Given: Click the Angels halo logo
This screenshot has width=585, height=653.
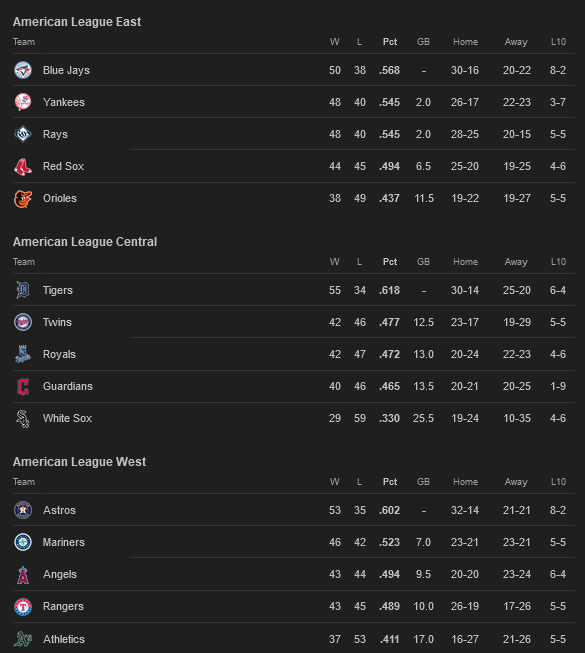Looking at the screenshot, I should 23,574.
